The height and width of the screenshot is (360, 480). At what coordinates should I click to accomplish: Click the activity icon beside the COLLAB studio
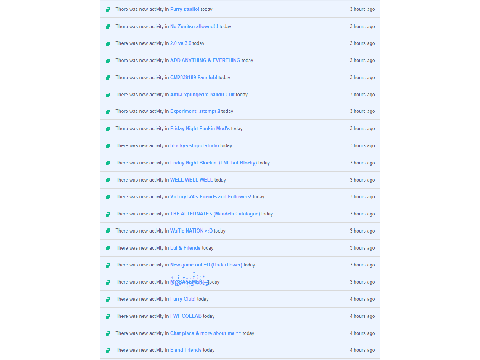108,316
